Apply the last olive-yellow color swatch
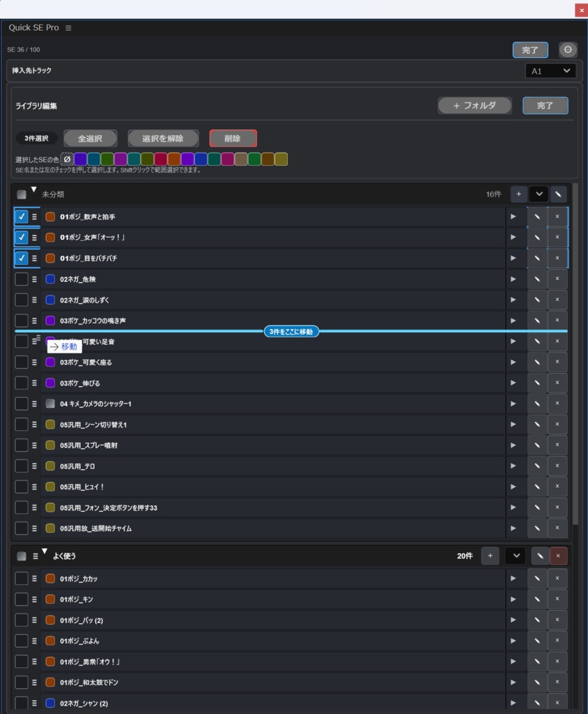588x714 pixels. (x=281, y=160)
